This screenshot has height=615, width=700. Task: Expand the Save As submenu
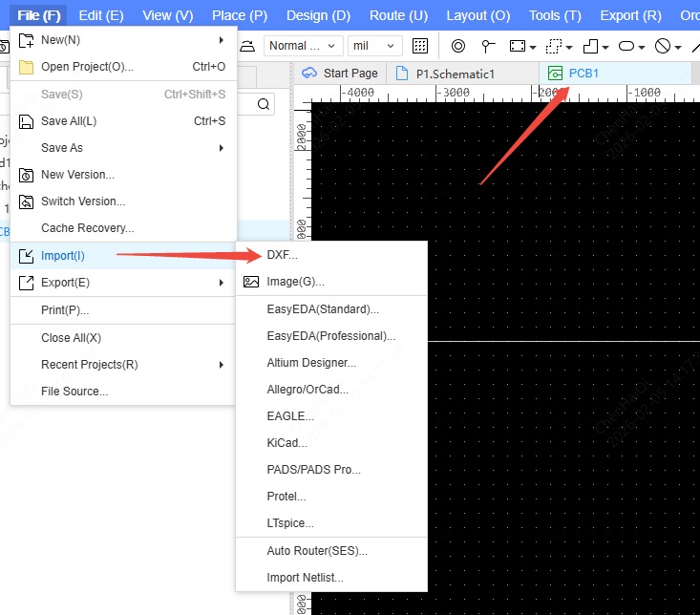(122, 148)
